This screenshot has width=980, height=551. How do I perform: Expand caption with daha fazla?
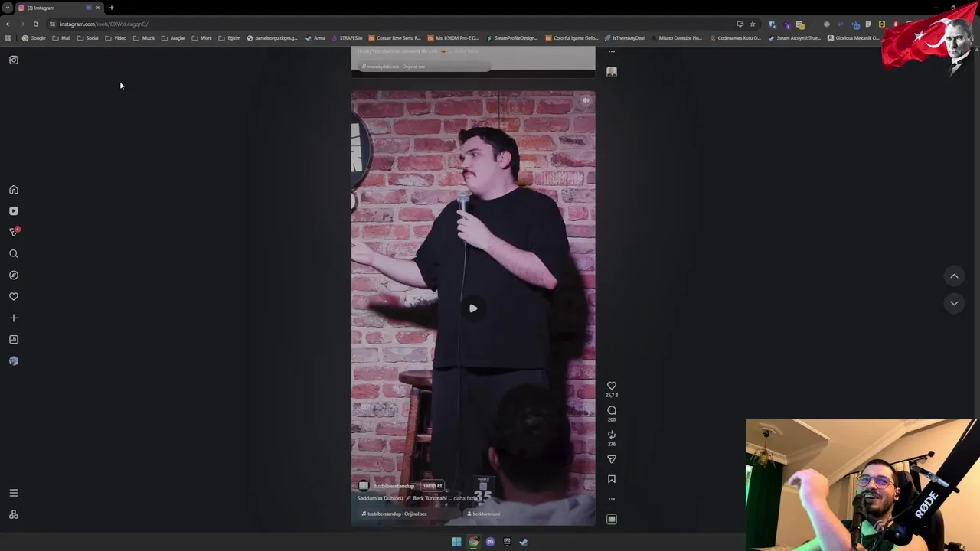pyautogui.click(x=465, y=498)
